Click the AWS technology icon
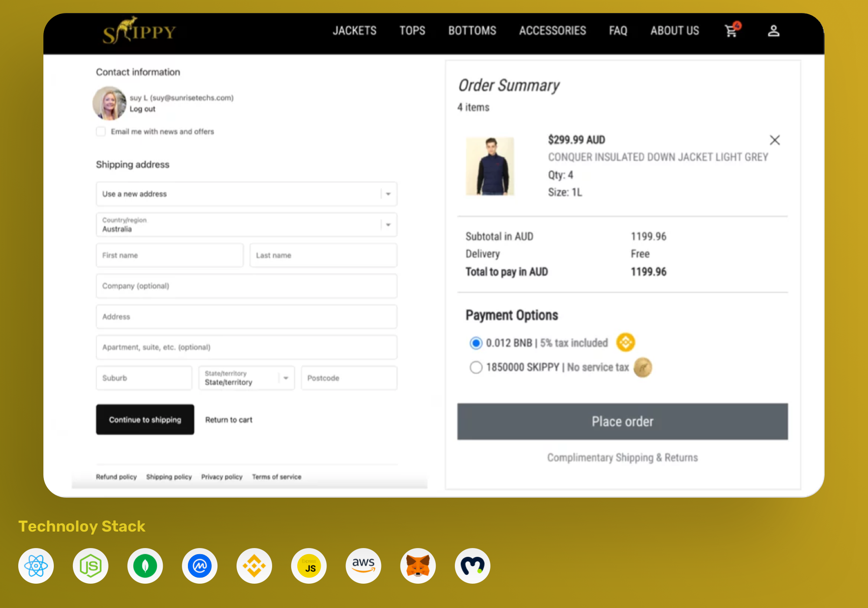The height and width of the screenshot is (608, 868). click(x=363, y=566)
